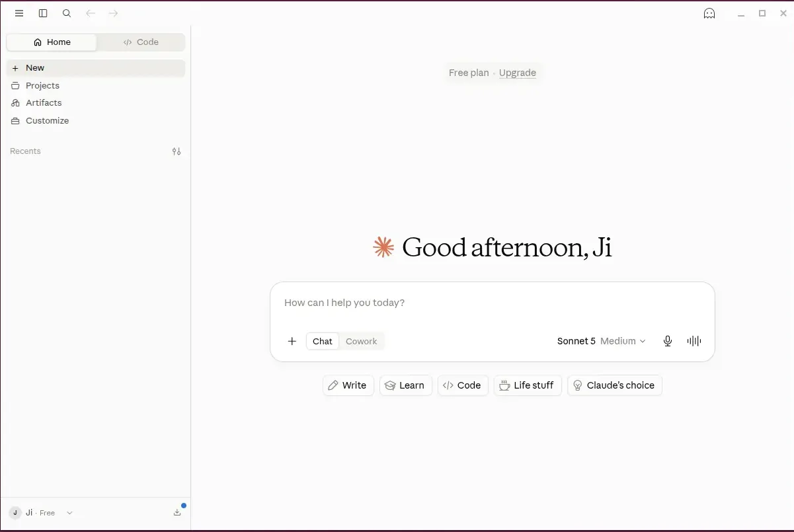Click the Code suggestion button
The height and width of the screenshot is (532, 794).
[x=463, y=386]
